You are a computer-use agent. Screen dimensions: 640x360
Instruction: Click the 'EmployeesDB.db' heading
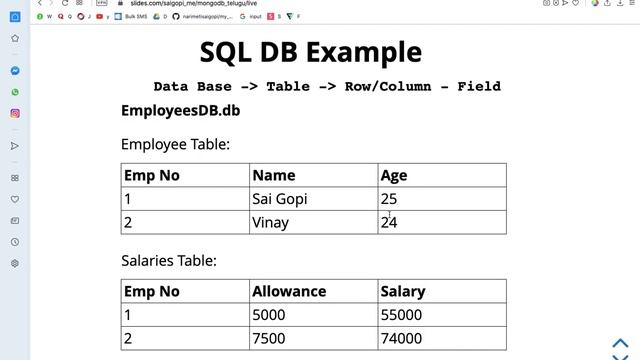(180, 111)
